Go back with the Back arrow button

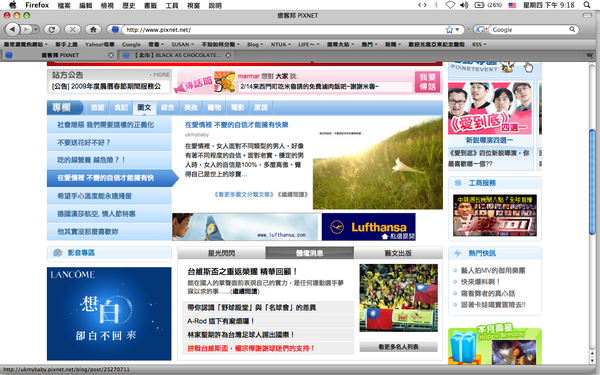[13, 29]
